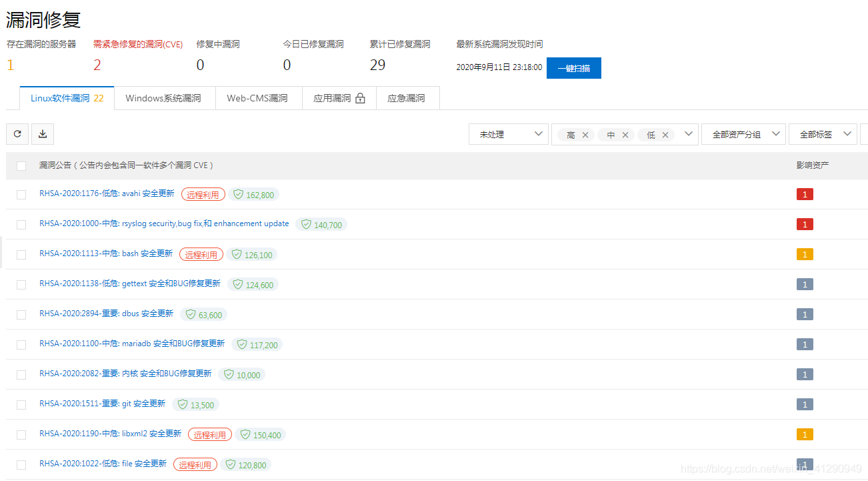Click 累计已修复漏洞 count 29
868x481 pixels.
[378, 65]
